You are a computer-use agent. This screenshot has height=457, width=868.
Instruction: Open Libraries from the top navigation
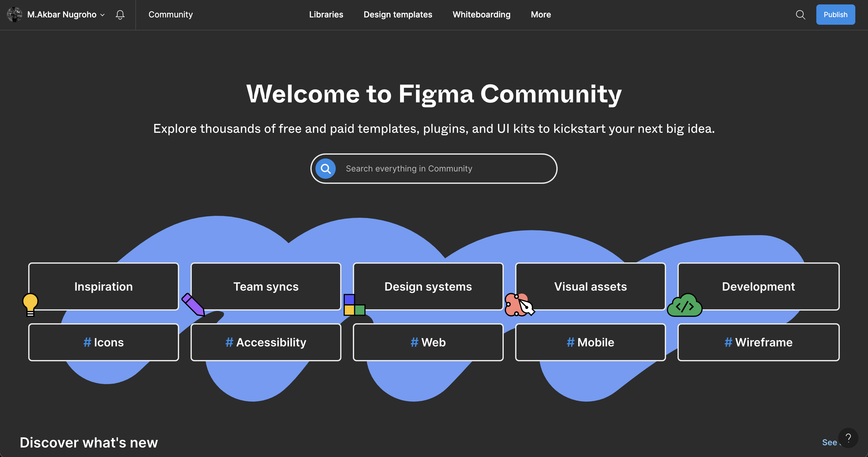click(326, 15)
